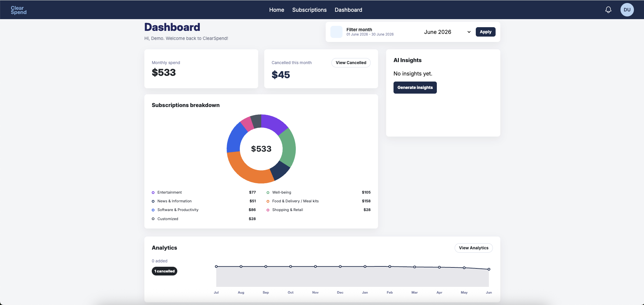Click the May data point on analytics chart
The height and width of the screenshot is (305, 644).
[x=464, y=268]
